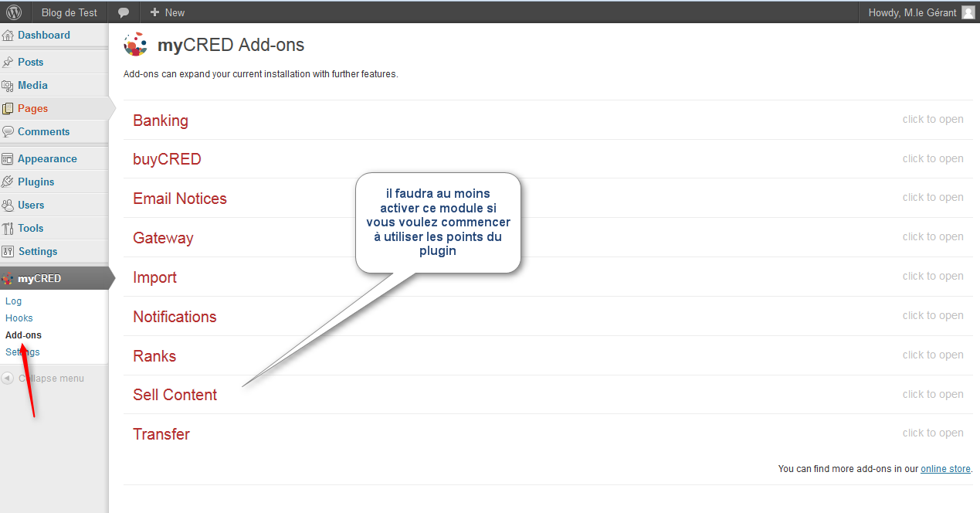Open the Tools menu
Image resolution: width=980 pixels, height=513 pixels.
(x=31, y=228)
